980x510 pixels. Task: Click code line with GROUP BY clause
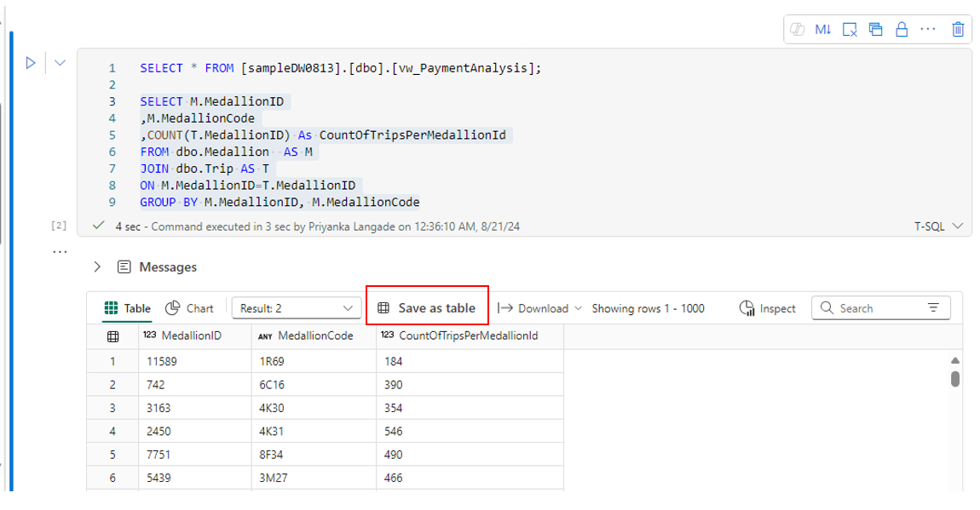coord(280,203)
